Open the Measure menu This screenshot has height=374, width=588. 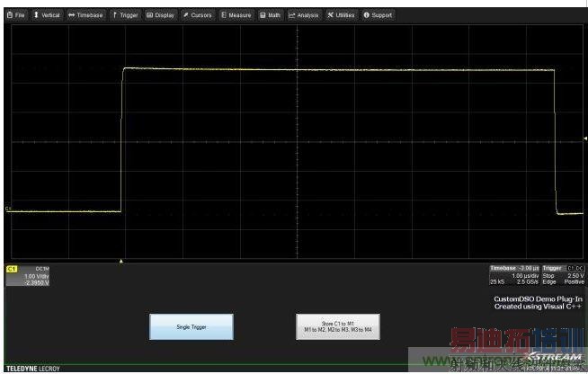pyautogui.click(x=236, y=15)
